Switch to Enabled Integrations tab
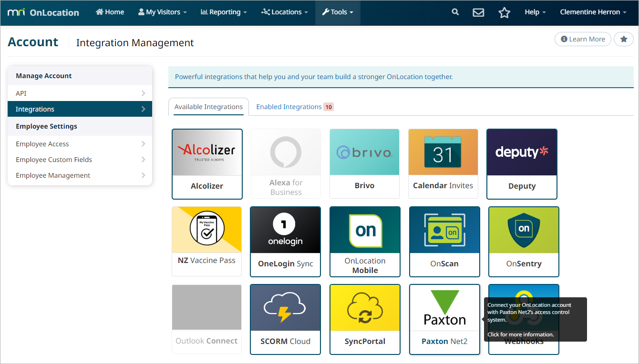The image size is (639, 364). 295,107
